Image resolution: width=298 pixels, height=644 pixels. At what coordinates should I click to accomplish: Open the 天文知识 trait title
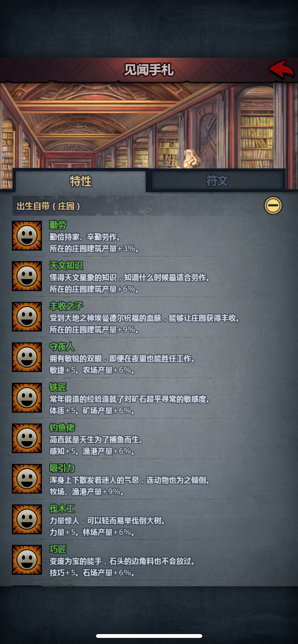[x=66, y=266]
